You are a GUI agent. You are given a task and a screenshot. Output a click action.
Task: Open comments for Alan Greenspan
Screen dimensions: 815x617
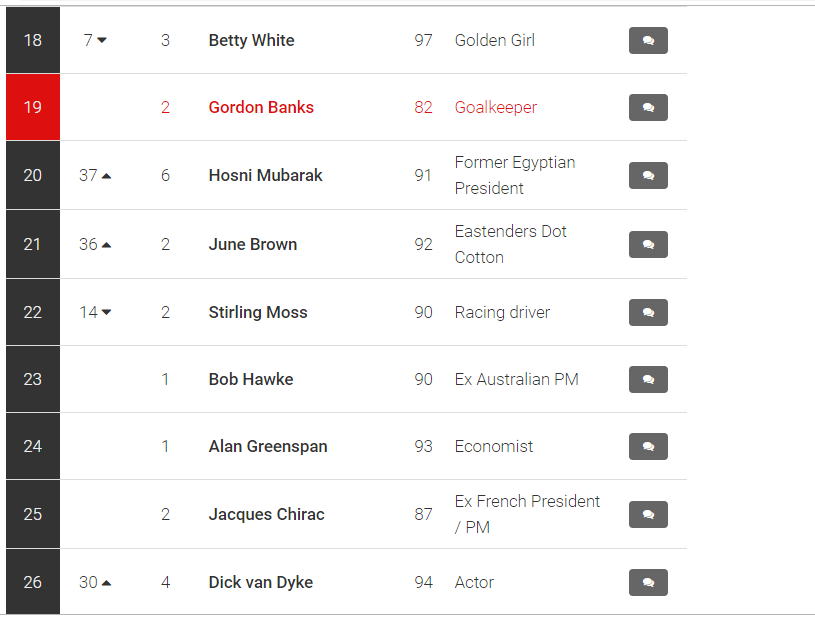click(x=648, y=447)
